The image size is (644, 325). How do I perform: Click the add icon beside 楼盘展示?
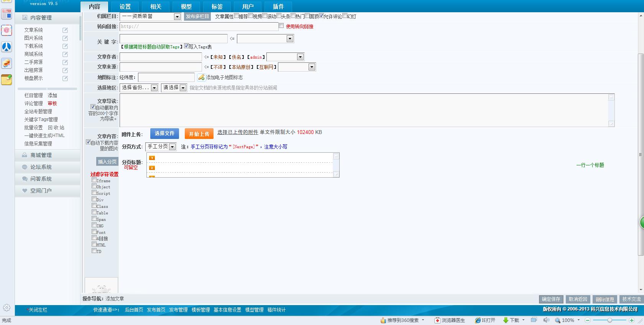(x=65, y=78)
